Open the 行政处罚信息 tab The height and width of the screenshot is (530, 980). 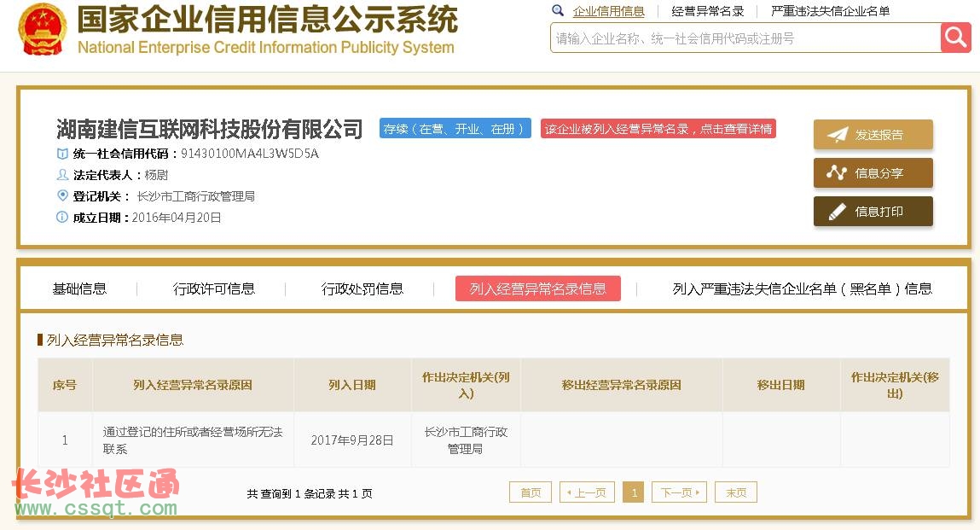coord(362,288)
